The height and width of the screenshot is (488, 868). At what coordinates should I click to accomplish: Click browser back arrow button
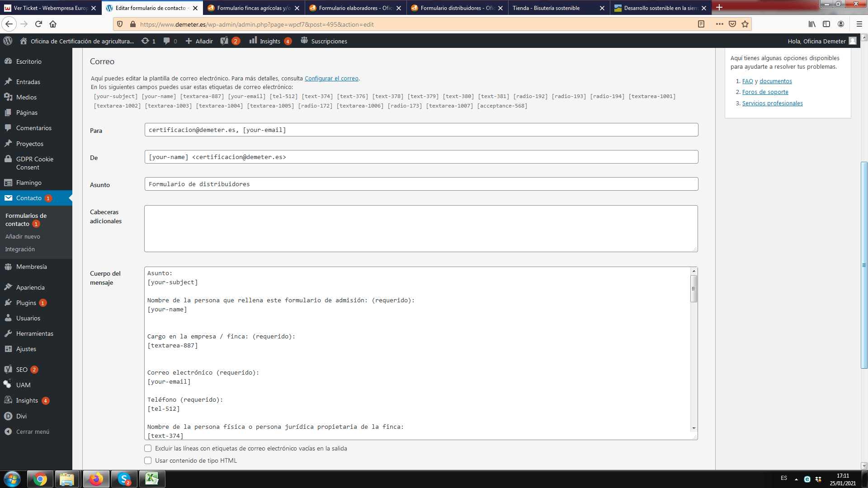[9, 24]
